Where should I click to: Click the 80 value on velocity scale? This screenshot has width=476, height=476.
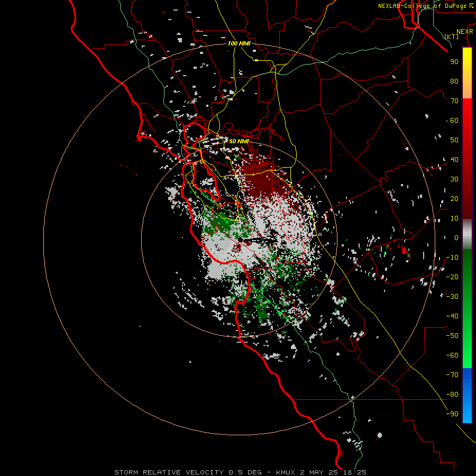(454, 81)
